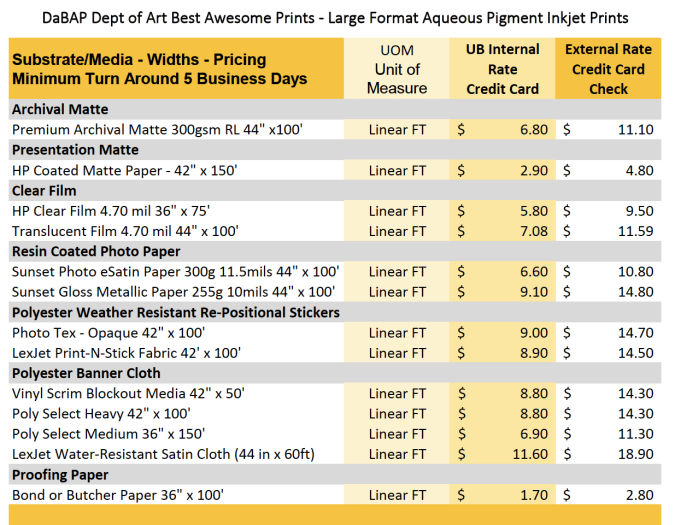Select the UB Internal Rate Credit Card header
681x525 pixels.
point(502,69)
